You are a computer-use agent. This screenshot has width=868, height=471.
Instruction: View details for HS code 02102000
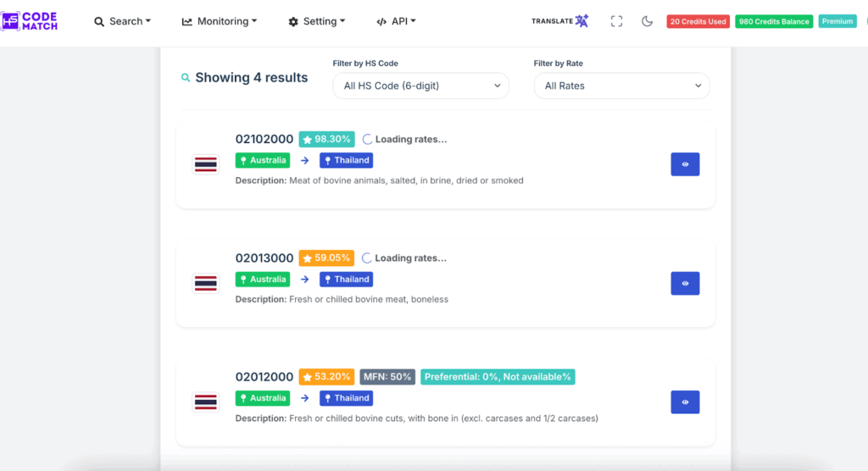tap(685, 164)
